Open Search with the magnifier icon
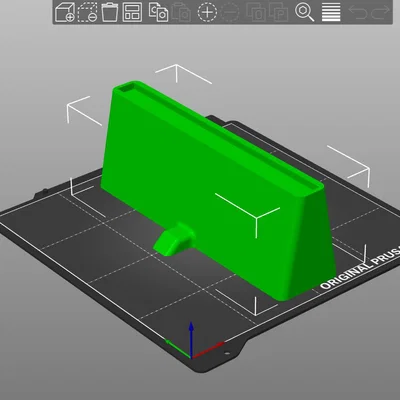Viewport: 400px width, 400px height. (x=304, y=12)
